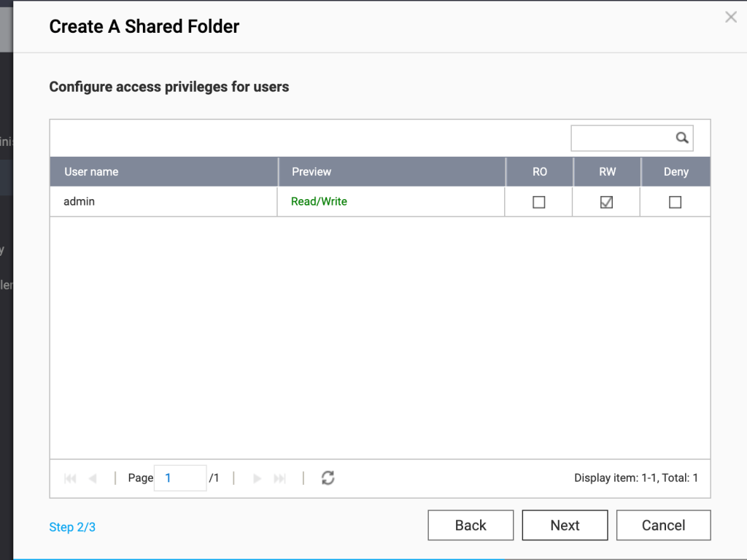Click the previous page arrow icon

[93, 478]
